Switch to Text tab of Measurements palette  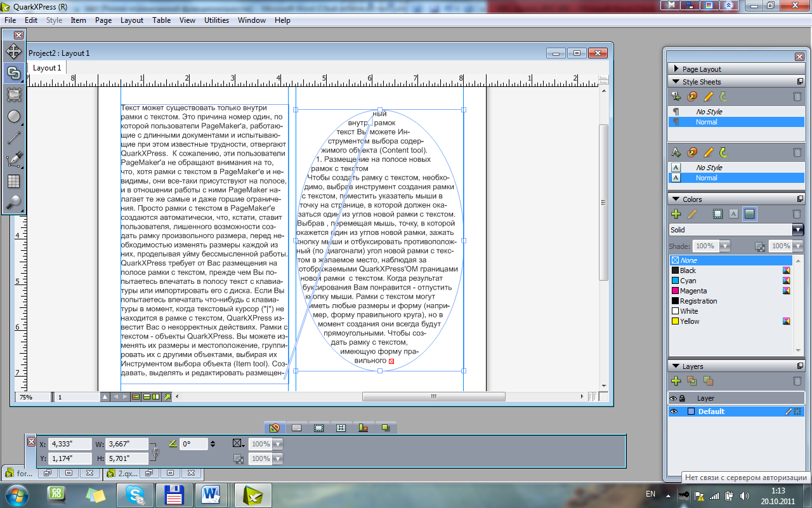(x=296, y=428)
